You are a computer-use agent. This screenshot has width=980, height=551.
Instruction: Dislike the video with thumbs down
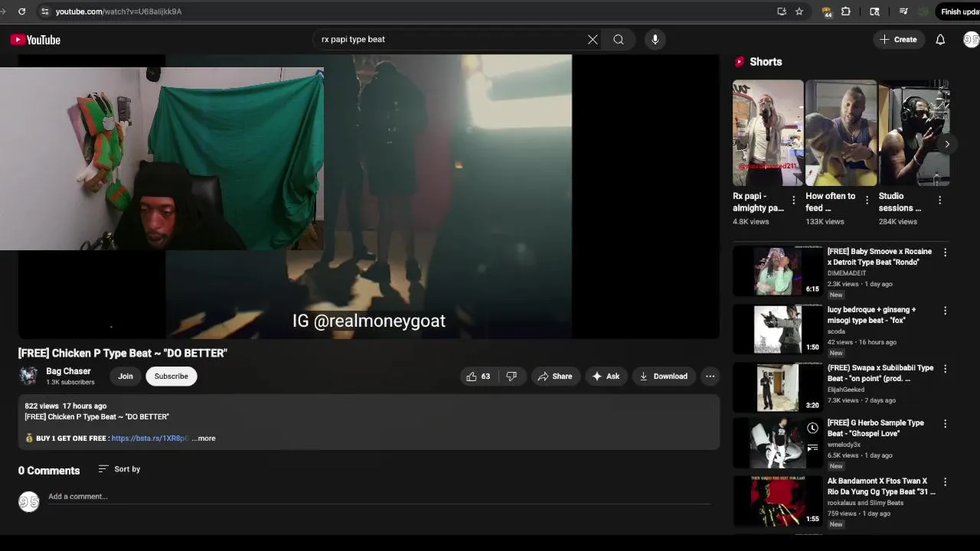(511, 377)
